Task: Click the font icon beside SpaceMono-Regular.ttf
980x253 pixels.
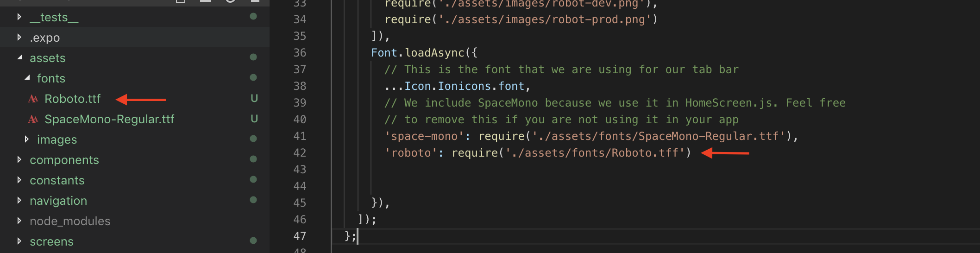Action: coord(33,119)
